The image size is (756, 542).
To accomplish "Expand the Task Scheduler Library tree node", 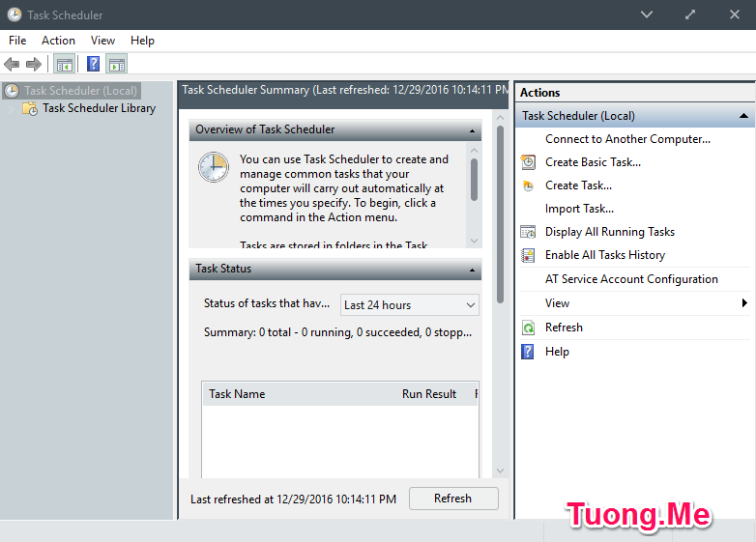I will point(11,109).
